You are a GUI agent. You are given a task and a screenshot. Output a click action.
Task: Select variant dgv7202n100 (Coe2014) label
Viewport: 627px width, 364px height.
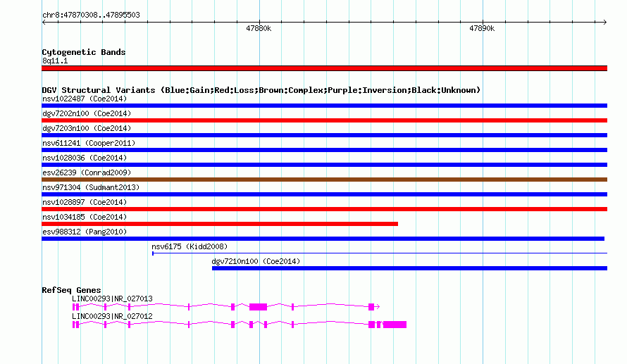pyautogui.click(x=87, y=113)
